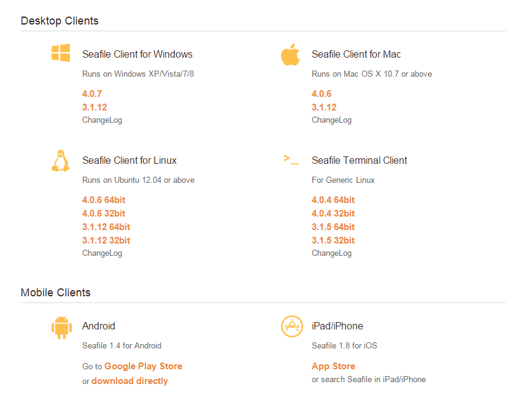Download Terminal client 3.1.5 64bit
This screenshot has height=419, width=532.
point(333,227)
